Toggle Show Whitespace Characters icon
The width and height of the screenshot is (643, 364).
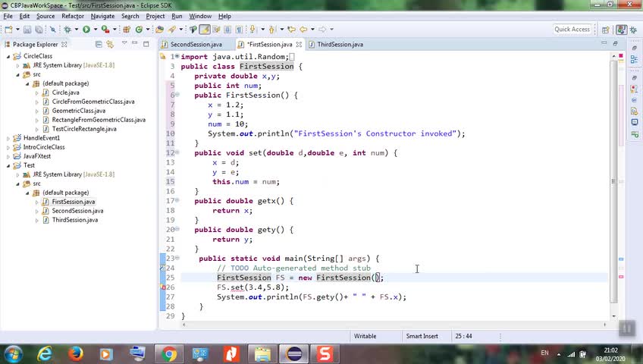(239, 30)
